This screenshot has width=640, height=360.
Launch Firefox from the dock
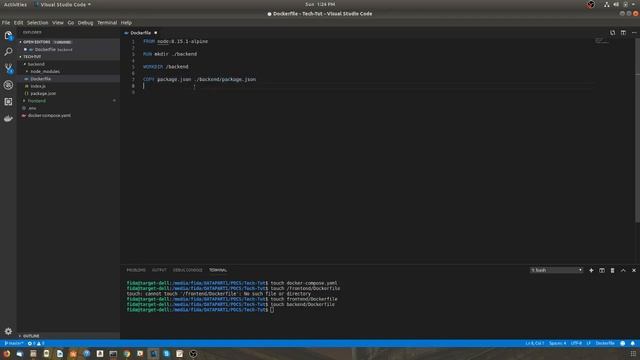coord(7,353)
